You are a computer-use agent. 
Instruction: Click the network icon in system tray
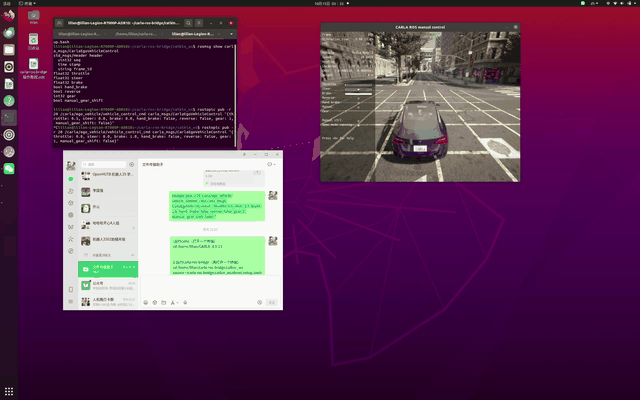(615, 3)
